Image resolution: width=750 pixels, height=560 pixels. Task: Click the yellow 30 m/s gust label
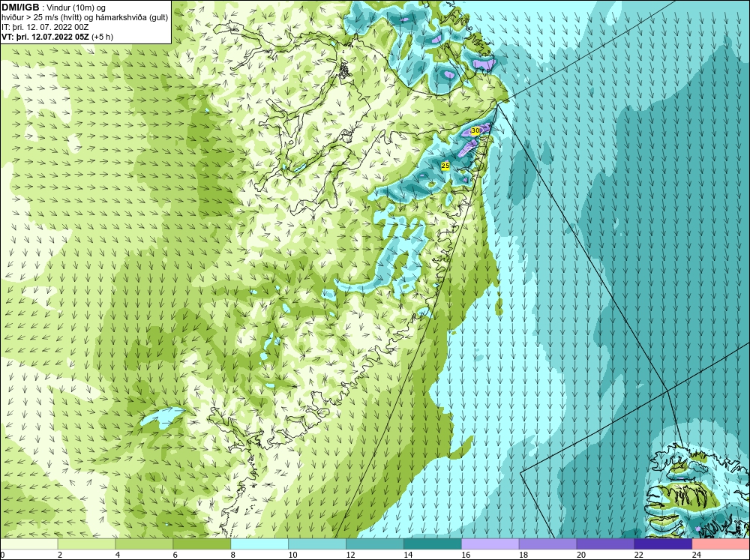(x=475, y=130)
